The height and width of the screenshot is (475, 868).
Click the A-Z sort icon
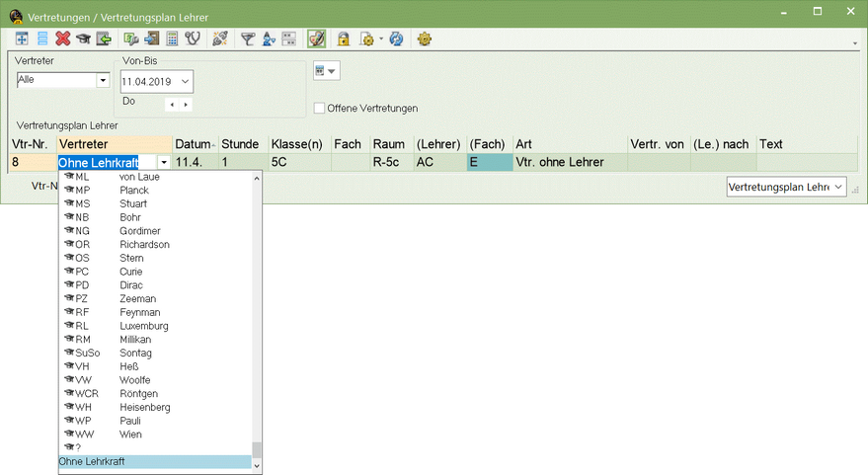[x=269, y=39]
